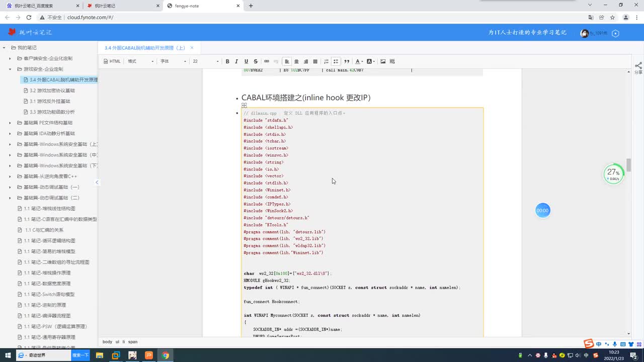
Task: Go back to the previous page
Action: coord(7,17)
